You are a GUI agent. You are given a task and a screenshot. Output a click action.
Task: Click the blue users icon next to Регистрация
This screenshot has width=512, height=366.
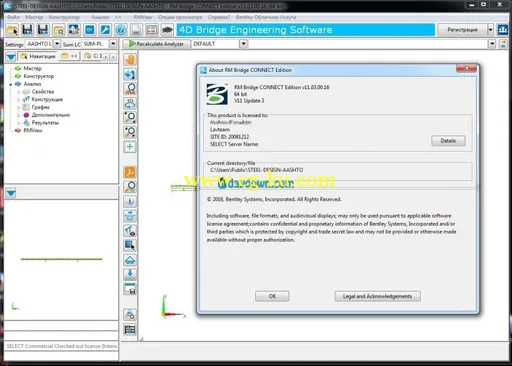[x=503, y=30]
